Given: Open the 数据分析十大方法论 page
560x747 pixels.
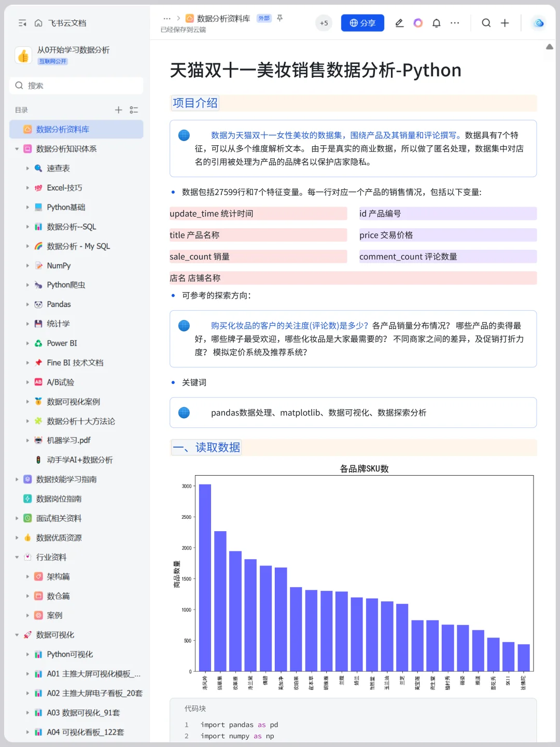Looking at the screenshot, I should [81, 421].
